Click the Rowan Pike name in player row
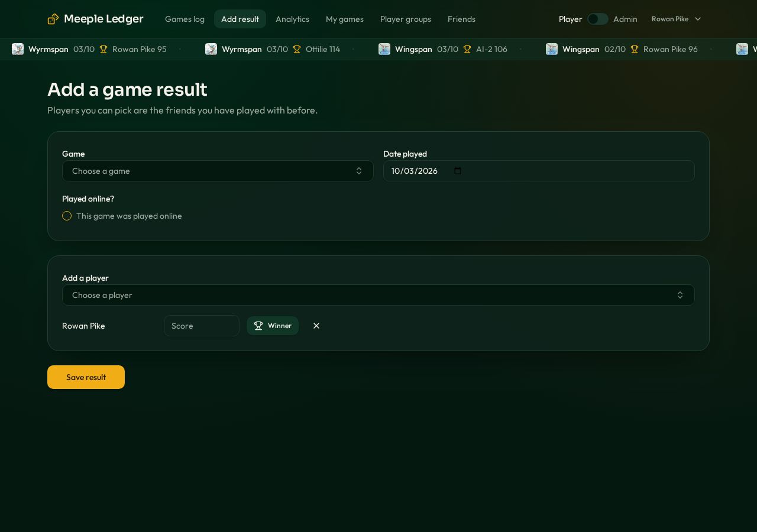The width and height of the screenshot is (757, 532). click(83, 326)
